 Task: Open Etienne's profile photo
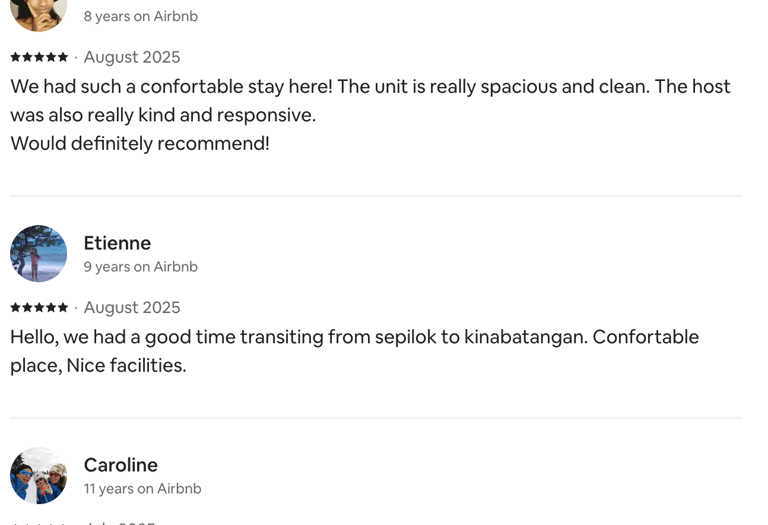[x=38, y=254]
